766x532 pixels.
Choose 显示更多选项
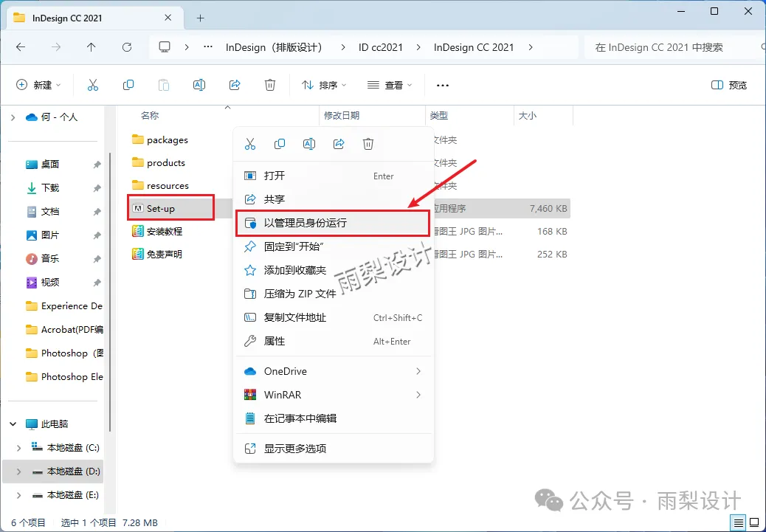coord(334,449)
